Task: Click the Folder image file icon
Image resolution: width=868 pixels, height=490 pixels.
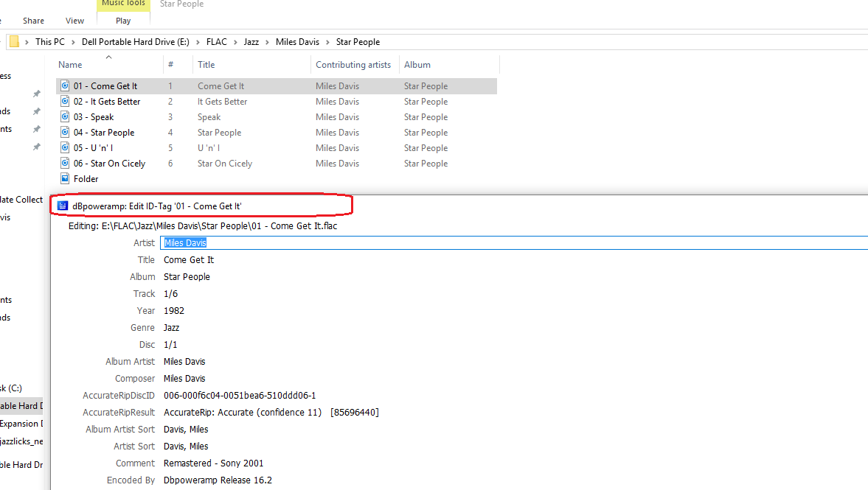Action: tap(65, 179)
